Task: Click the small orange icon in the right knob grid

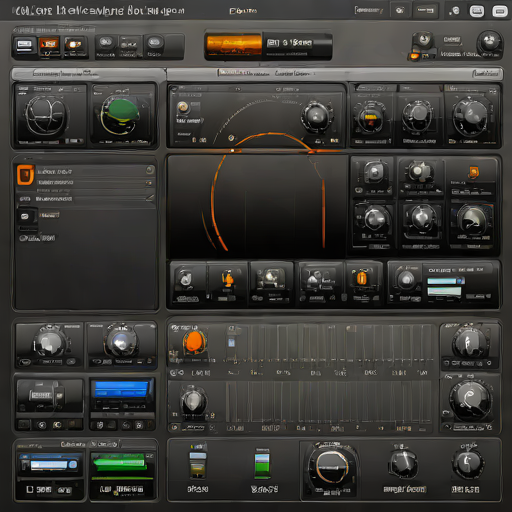Action: [x=473, y=173]
